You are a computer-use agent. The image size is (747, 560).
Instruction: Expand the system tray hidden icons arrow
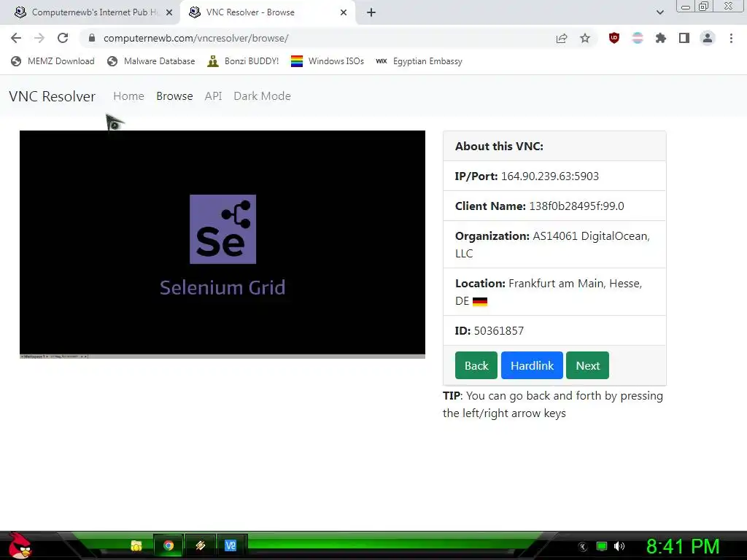(x=583, y=547)
